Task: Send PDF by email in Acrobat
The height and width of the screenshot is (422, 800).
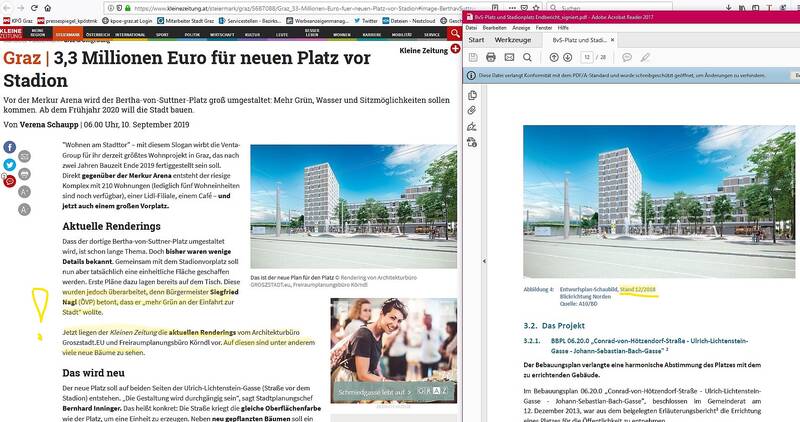Action: point(509,57)
